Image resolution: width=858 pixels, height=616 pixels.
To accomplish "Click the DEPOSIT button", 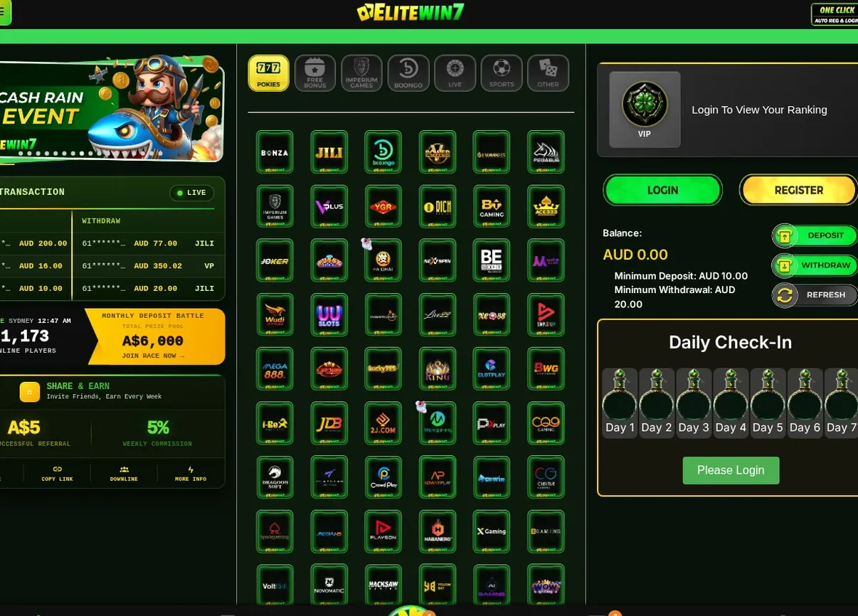I will pos(815,235).
